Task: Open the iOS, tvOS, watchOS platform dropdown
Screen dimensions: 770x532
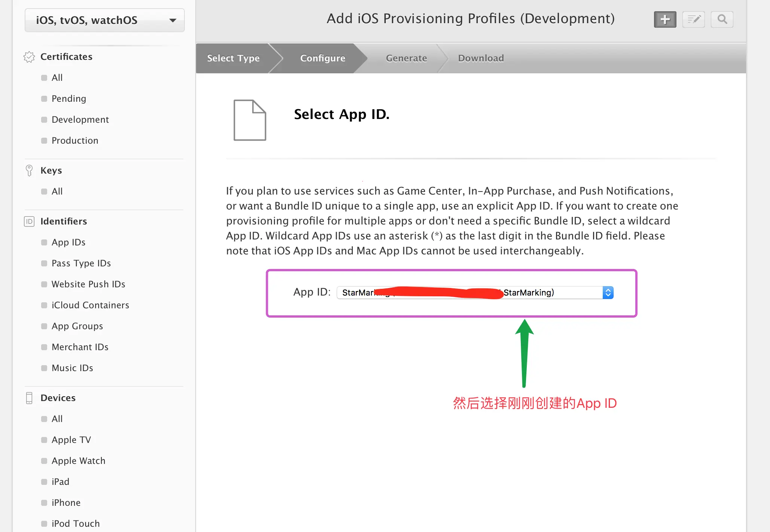Action: pos(105,20)
